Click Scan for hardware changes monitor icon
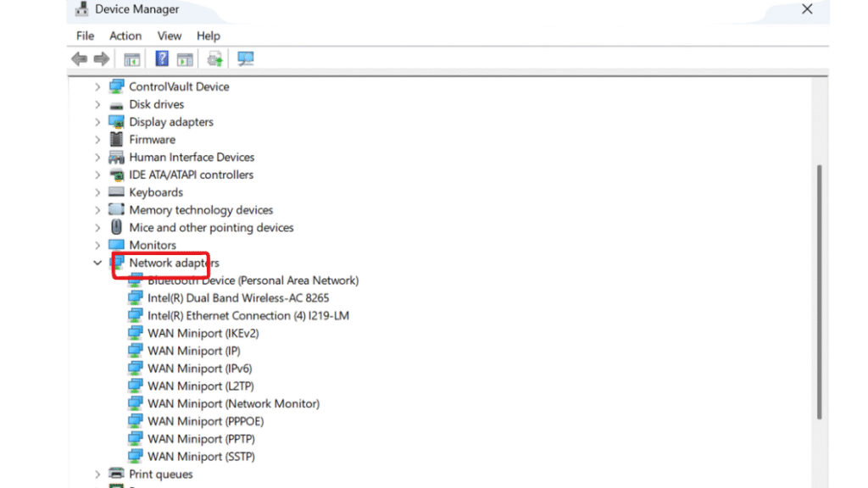Screen dimensions: 868x488 (x=245, y=58)
